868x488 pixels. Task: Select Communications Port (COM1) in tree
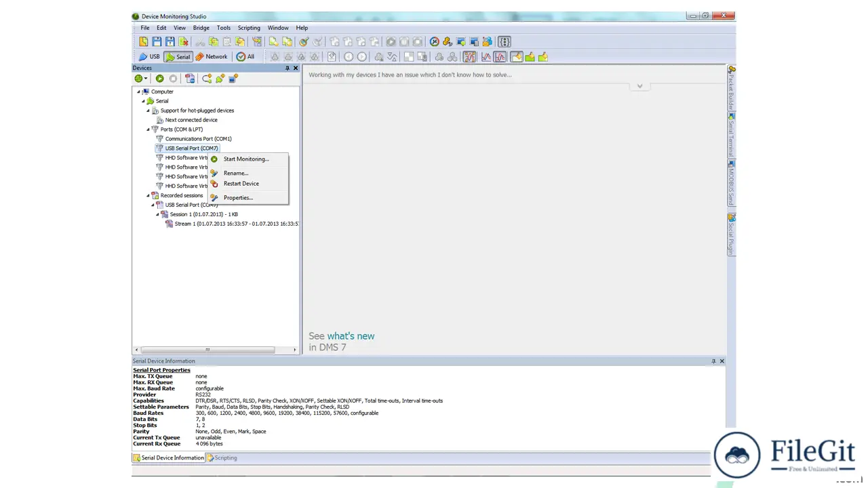[x=198, y=139]
